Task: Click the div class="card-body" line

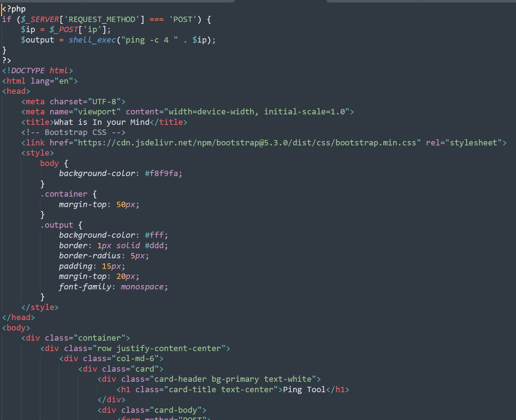Action: [x=152, y=410]
